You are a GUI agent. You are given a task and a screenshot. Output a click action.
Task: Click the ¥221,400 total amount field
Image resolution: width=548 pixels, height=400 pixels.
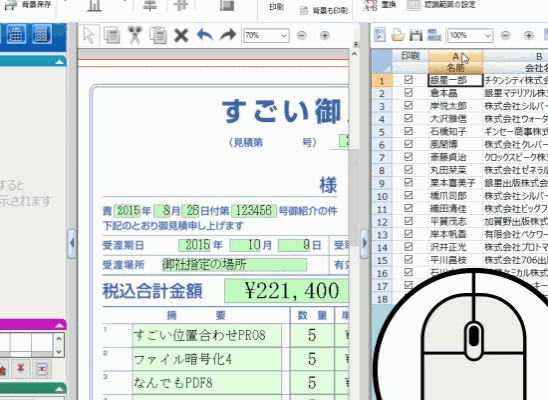[287, 291]
